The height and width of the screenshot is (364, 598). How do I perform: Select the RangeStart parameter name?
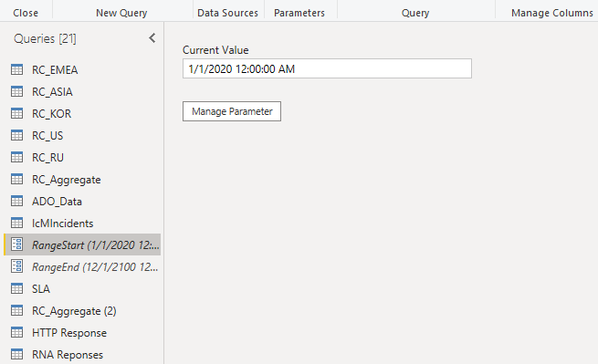tap(95, 245)
